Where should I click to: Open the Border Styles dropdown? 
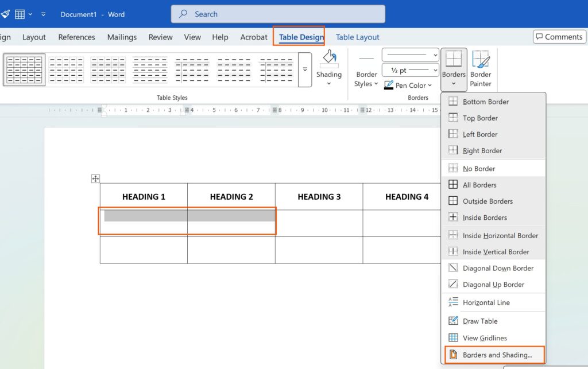(366, 79)
